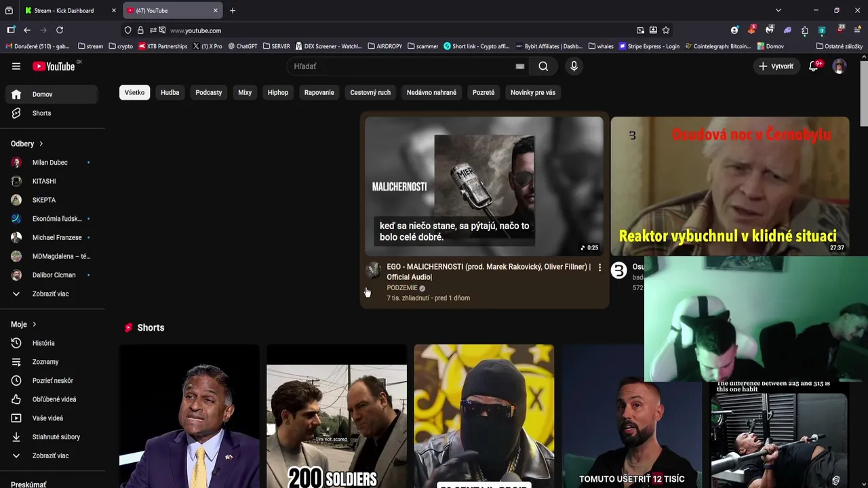
Task: Open Stiahnuté súbory downloads
Action: coord(52,437)
